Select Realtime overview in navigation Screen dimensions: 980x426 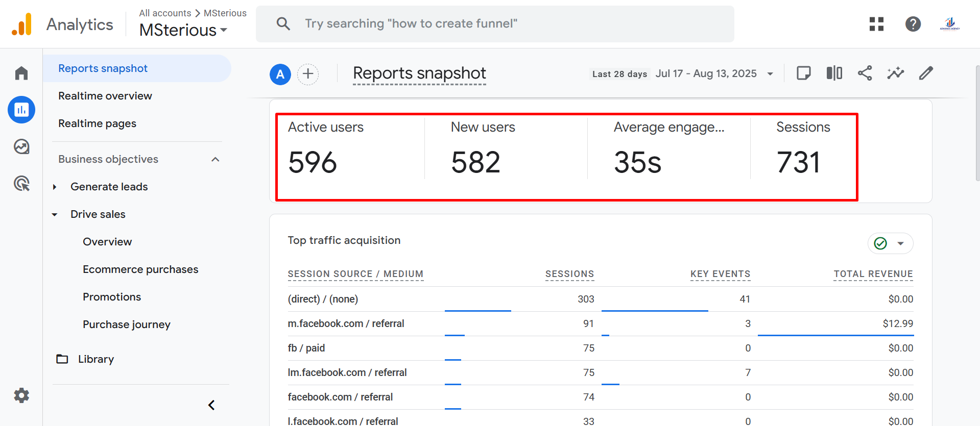point(105,96)
